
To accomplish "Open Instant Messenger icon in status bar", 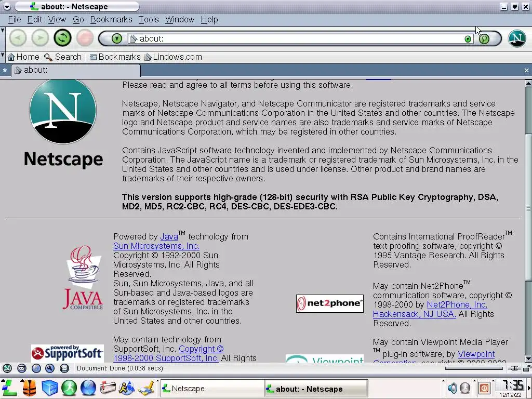I will click(x=36, y=368).
